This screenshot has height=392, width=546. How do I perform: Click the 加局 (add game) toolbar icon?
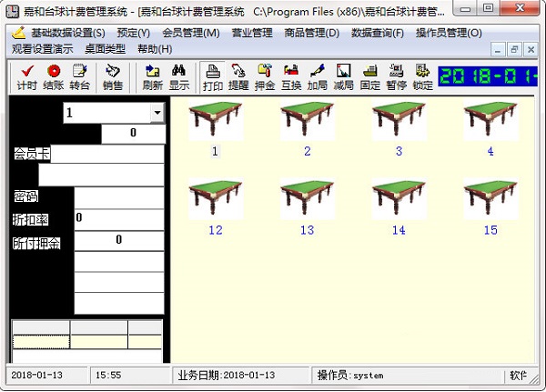(x=318, y=77)
